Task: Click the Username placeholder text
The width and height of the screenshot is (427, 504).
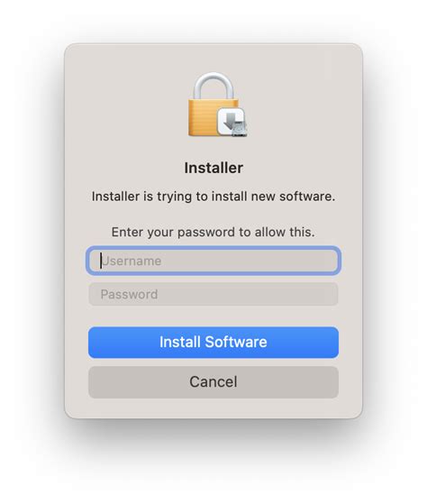Action: [132, 261]
